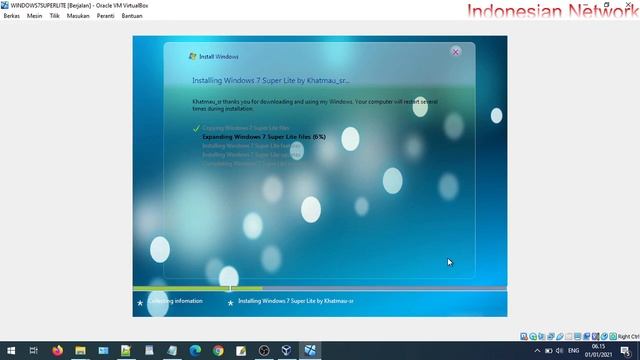Close the Install Windows dialog
Screen dimensions: 640x360
(x=456, y=52)
